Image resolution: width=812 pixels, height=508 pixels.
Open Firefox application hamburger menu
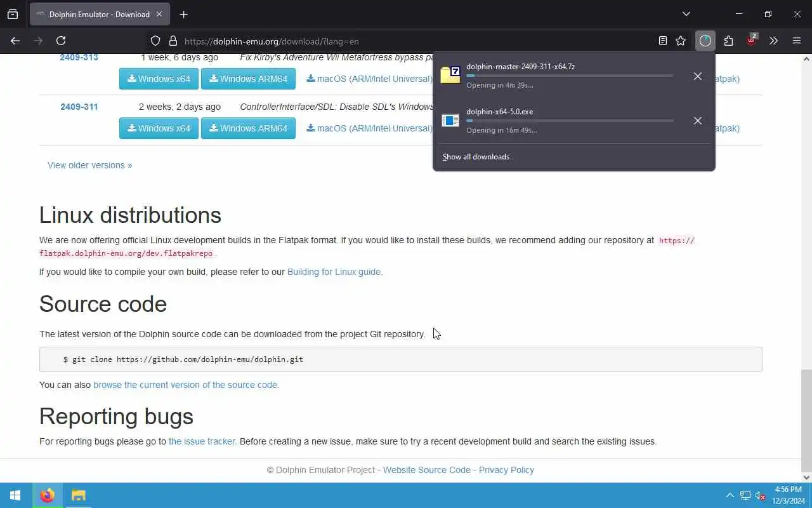pos(797,41)
